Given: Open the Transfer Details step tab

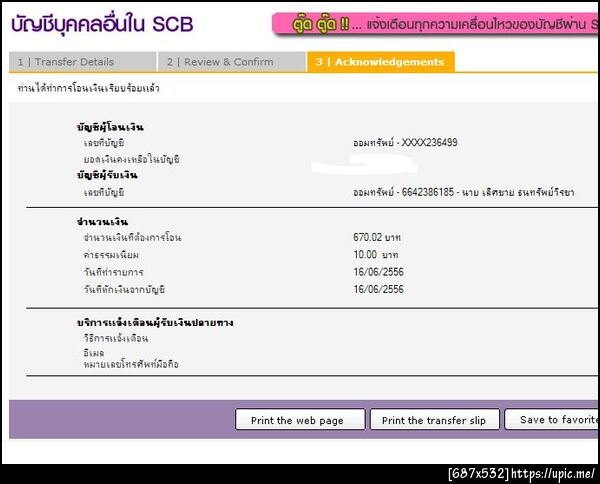Looking at the screenshot, I should [82, 62].
